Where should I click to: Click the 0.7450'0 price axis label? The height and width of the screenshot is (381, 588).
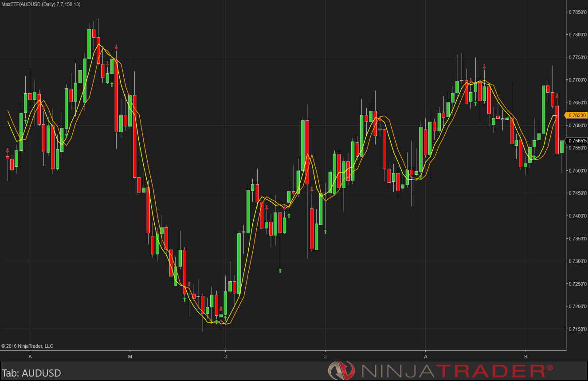577,193
